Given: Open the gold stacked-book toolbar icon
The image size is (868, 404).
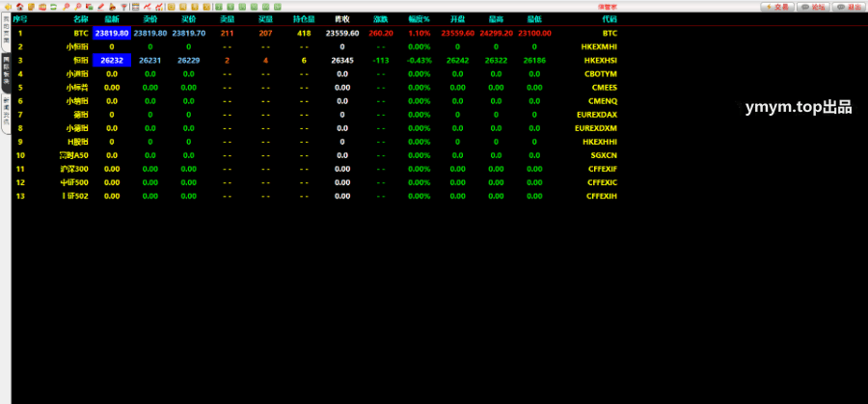Looking at the screenshot, I should [31, 7].
